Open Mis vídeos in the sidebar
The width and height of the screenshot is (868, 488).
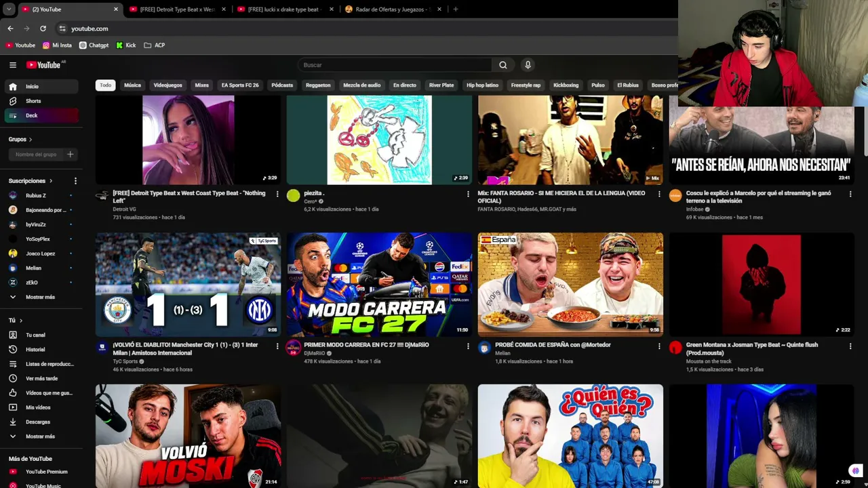pos(41,407)
